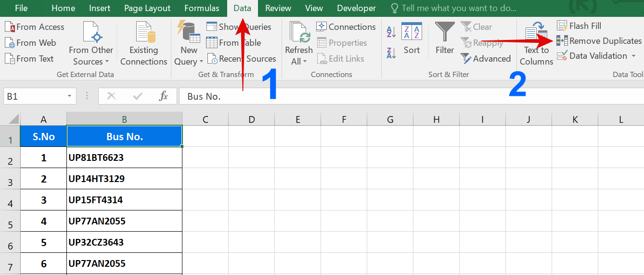Click Show Queries
This screenshot has width=644, height=275.
click(239, 27)
